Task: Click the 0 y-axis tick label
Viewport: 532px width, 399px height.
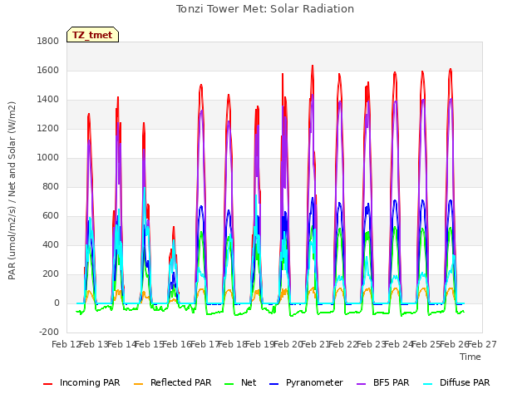Action: 57,303
